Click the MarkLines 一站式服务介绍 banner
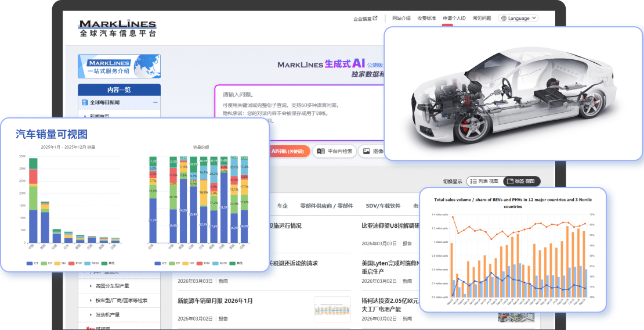The width and height of the screenshot is (644, 330). (119, 66)
